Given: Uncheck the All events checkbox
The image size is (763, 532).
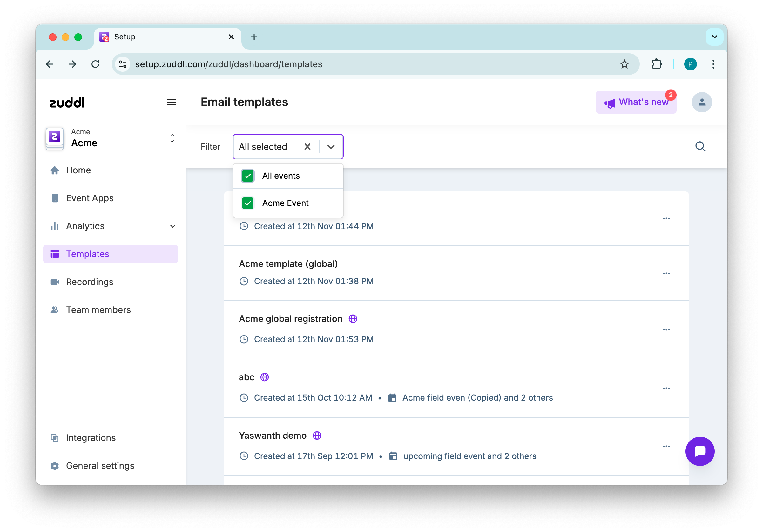Looking at the screenshot, I should pos(247,176).
